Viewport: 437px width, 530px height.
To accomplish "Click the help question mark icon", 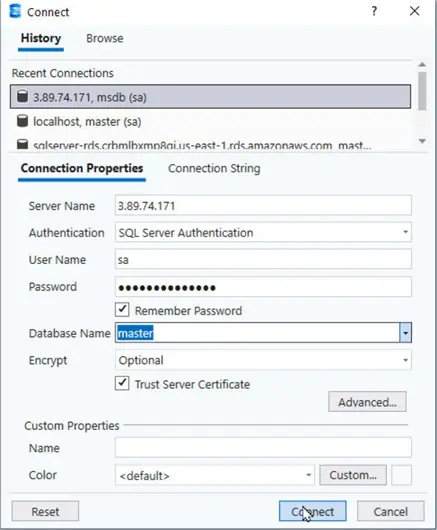I will point(374,11).
